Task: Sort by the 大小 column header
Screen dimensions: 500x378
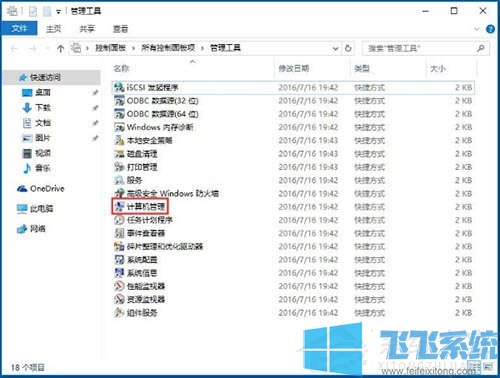Action: pos(438,69)
